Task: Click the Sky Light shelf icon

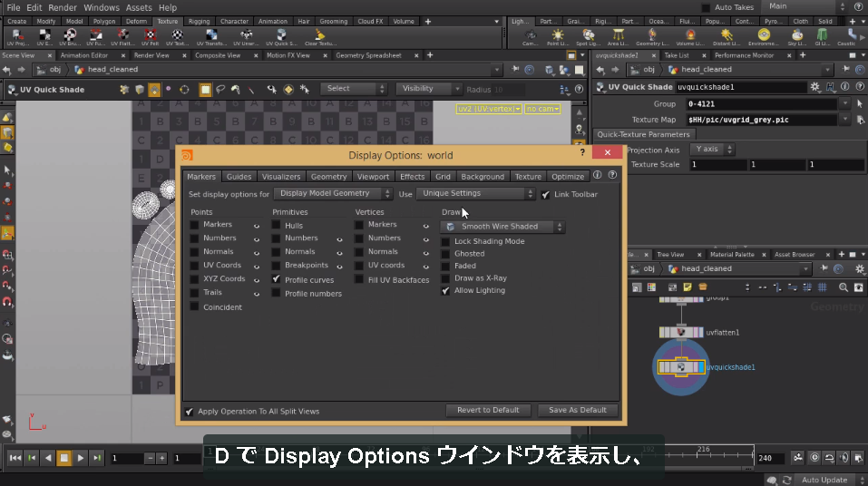Action: tap(796, 38)
